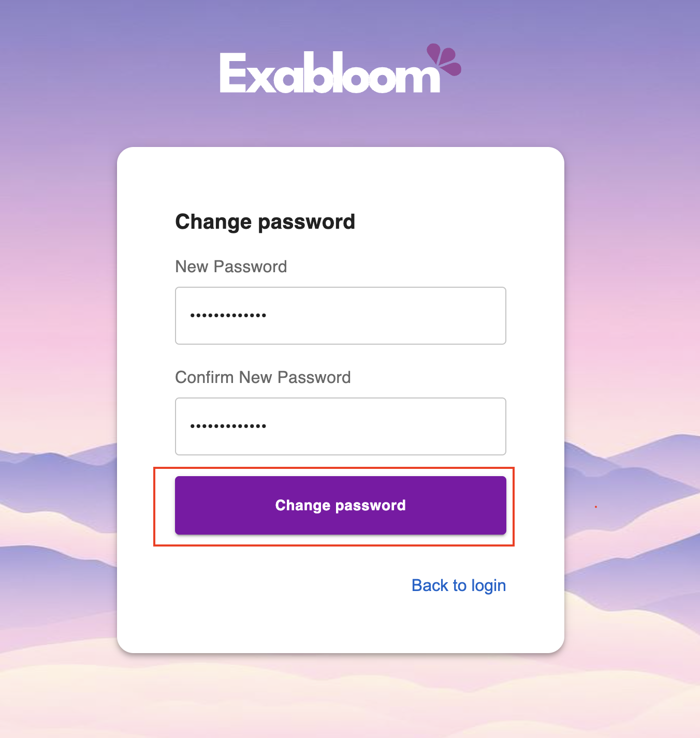Click the purple Change password button text
Viewport: 700px width, 738px height.
pyautogui.click(x=340, y=505)
